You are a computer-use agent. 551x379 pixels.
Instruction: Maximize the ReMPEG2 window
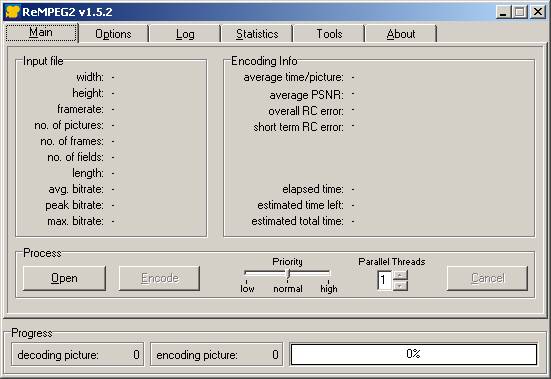pyautogui.click(x=519, y=12)
